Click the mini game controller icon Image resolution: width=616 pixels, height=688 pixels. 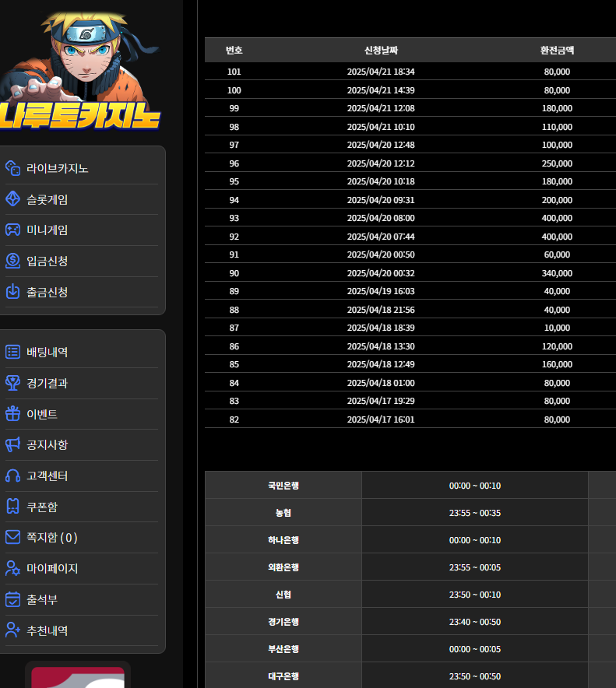[x=12, y=230]
